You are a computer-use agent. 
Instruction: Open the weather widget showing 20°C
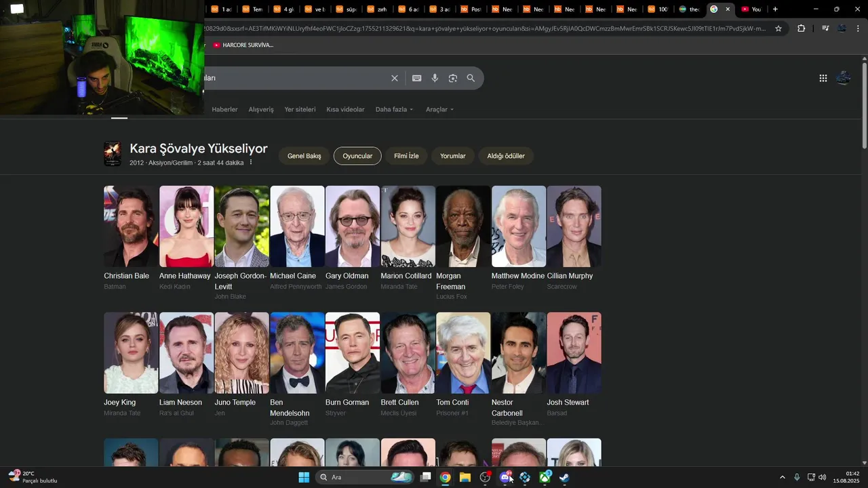[x=33, y=477]
